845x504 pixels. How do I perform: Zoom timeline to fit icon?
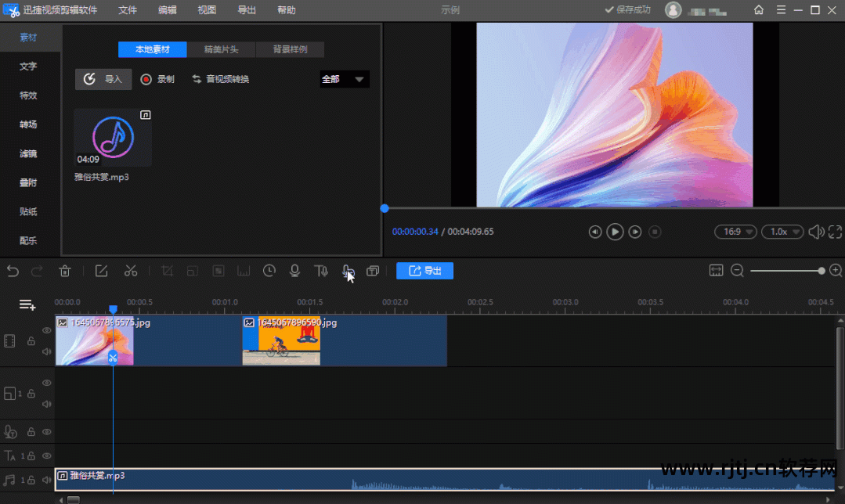tap(716, 271)
